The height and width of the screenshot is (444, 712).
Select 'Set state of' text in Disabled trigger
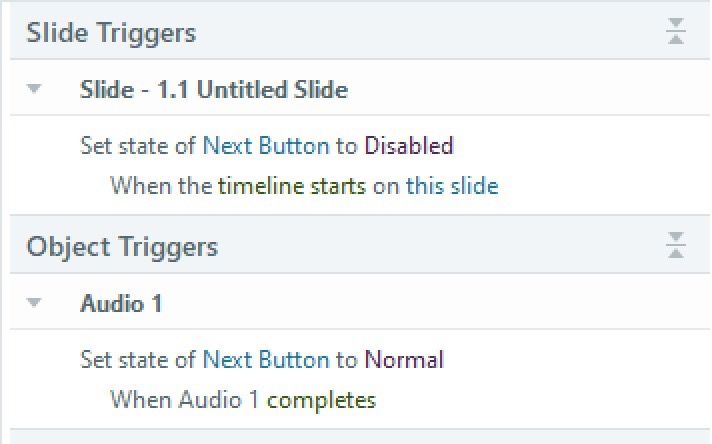pos(139,145)
